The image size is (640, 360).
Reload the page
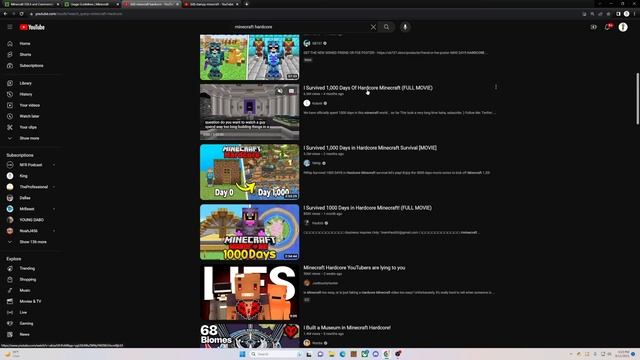(22, 14)
